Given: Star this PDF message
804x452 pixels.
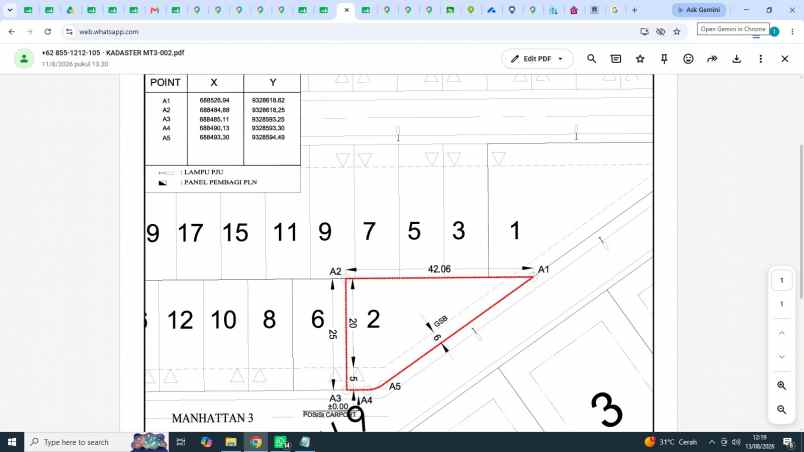Looking at the screenshot, I should pyautogui.click(x=640, y=59).
